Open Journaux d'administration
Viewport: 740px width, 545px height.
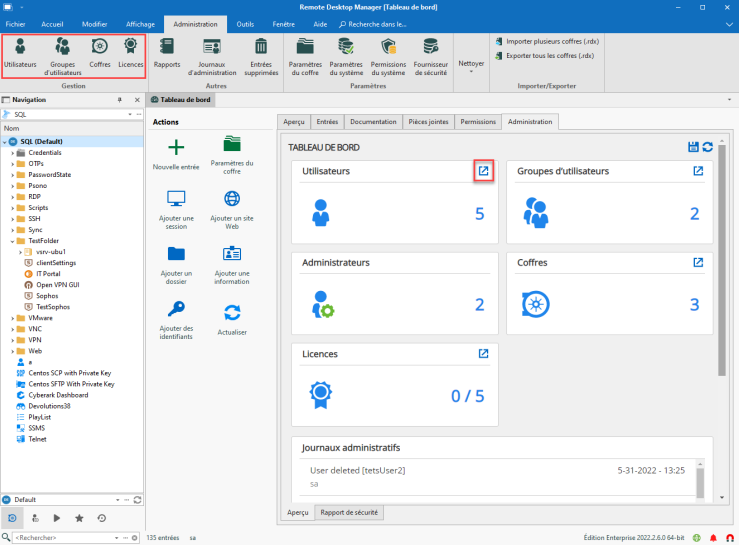click(x=212, y=57)
